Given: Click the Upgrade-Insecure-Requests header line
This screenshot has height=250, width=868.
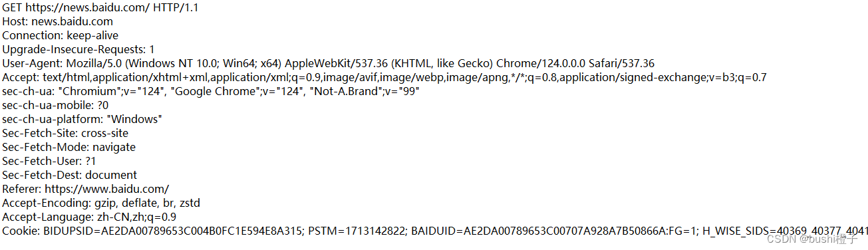Looking at the screenshot, I should pyautogui.click(x=78, y=49).
